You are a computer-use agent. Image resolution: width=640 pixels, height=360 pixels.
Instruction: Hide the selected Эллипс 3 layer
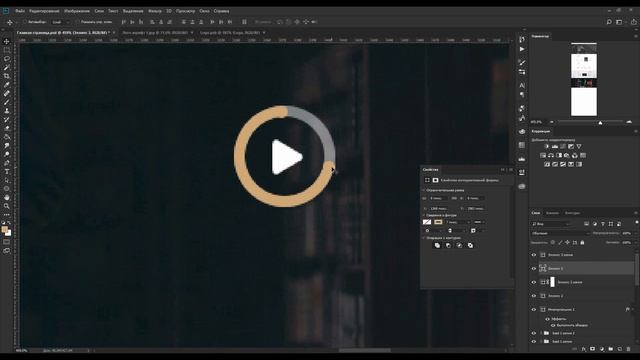click(533, 268)
